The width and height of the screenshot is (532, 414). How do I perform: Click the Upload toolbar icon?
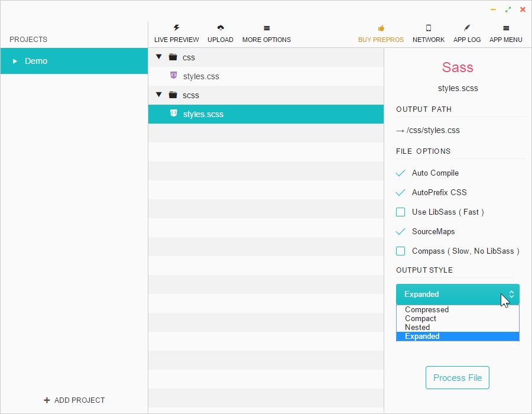coord(220,33)
